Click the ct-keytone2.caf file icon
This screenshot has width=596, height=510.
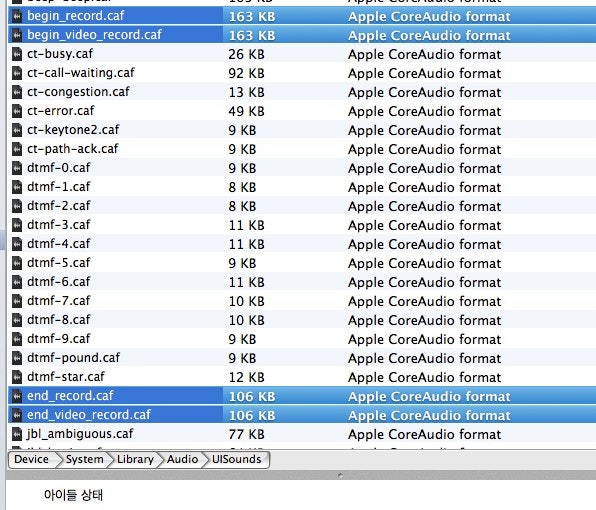click(x=17, y=130)
